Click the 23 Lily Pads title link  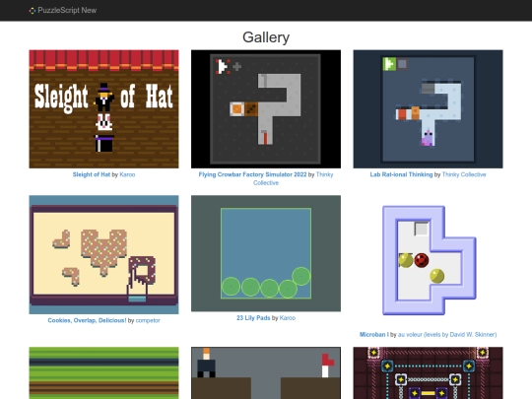click(253, 318)
